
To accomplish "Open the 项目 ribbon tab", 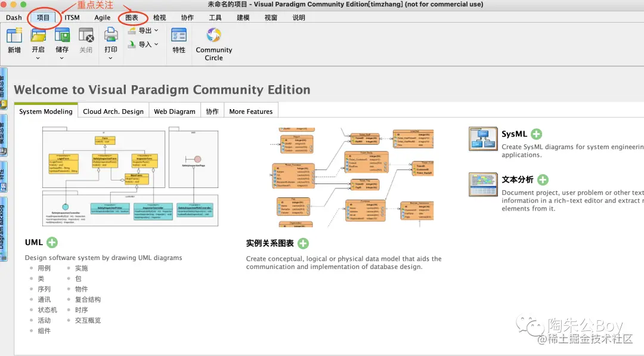I will (43, 18).
